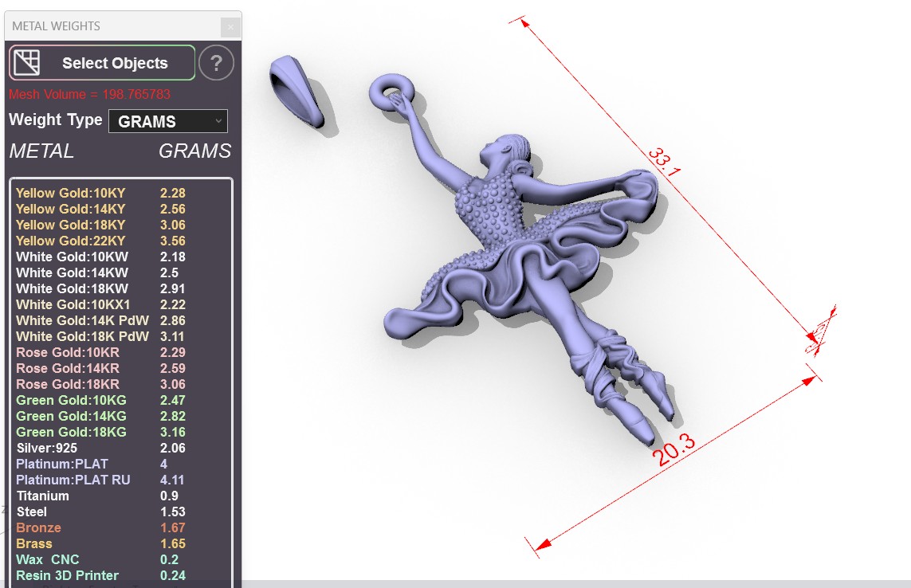Click the METAL column header
Screen dimensions: 911x588
pyautogui.click(x=41, y=151)
